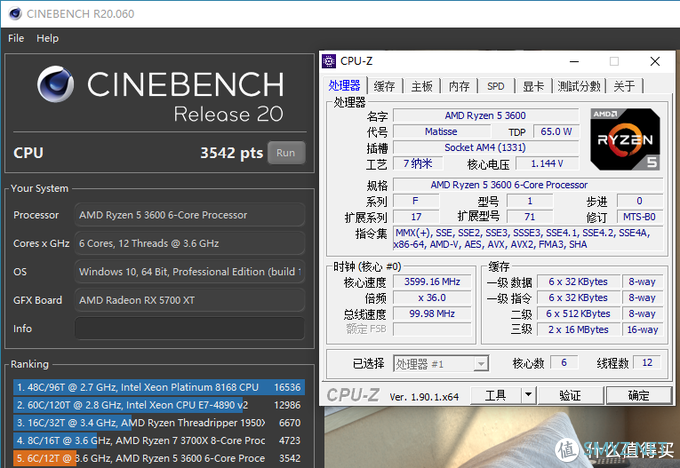
Task: Click the Cores x GHz field
Action: (x=190, y=243)
